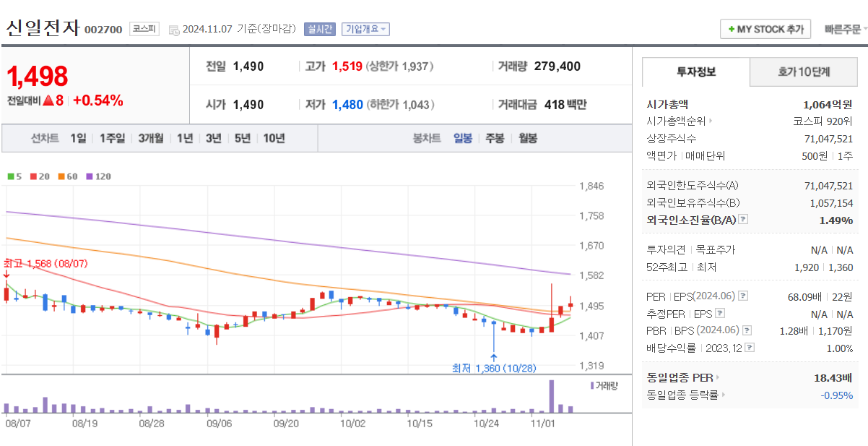The height and width of the screenshot is (446, 868).
Task: Click the stock code 002700
Action: [x=103, y=30]
